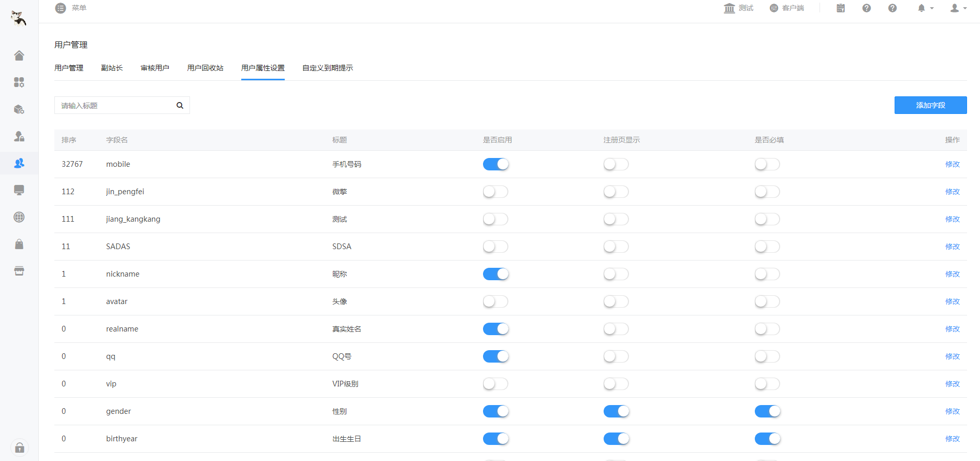Open the home icon in sidebar
980x461 pixels.
[x=19, y=55]
